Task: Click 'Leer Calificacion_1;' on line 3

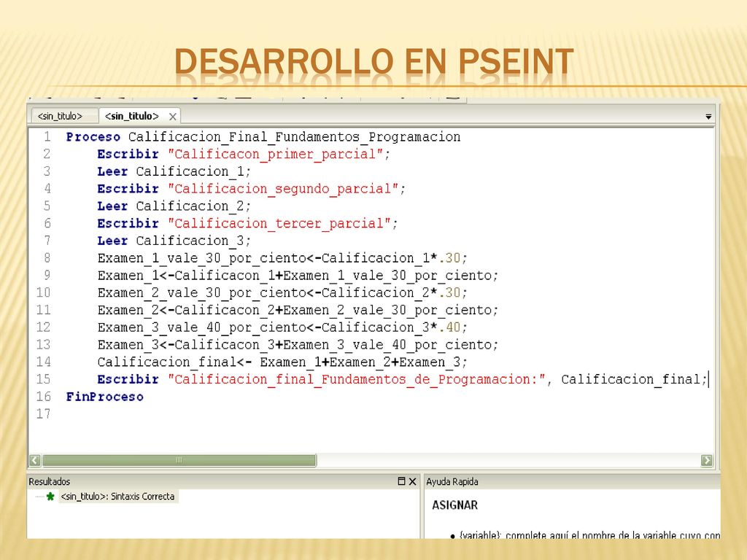Action: pyautogui.click(x=174, y=172)
